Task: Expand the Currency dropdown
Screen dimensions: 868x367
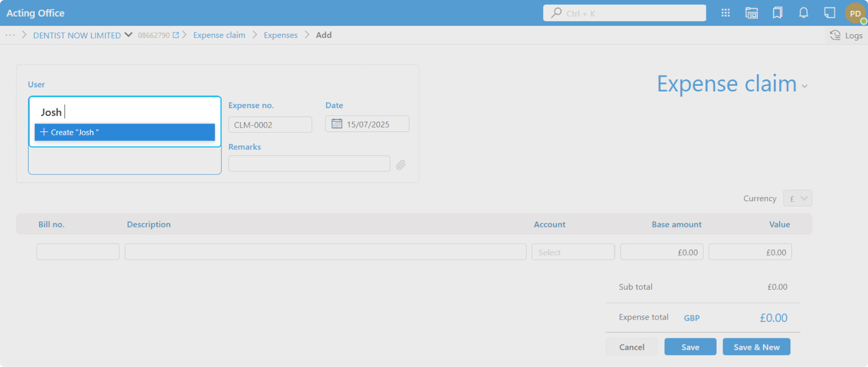Action: [x=798, y=198]
